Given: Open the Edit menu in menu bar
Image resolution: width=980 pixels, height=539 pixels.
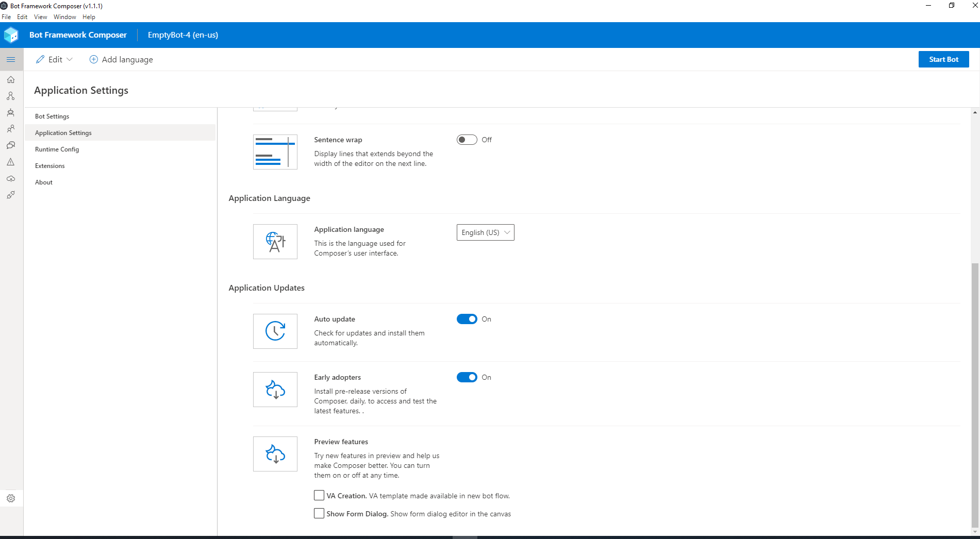Looking at the screenshot, I should point(22,17).
